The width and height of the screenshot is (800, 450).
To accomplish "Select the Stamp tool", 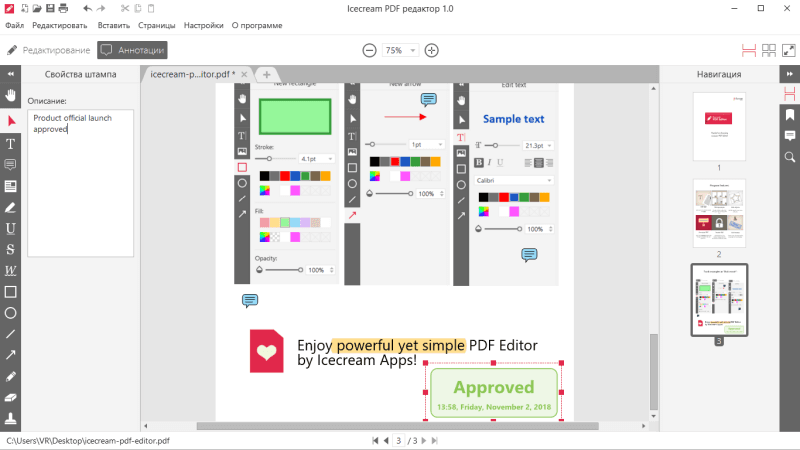I will tap(10, 418).
